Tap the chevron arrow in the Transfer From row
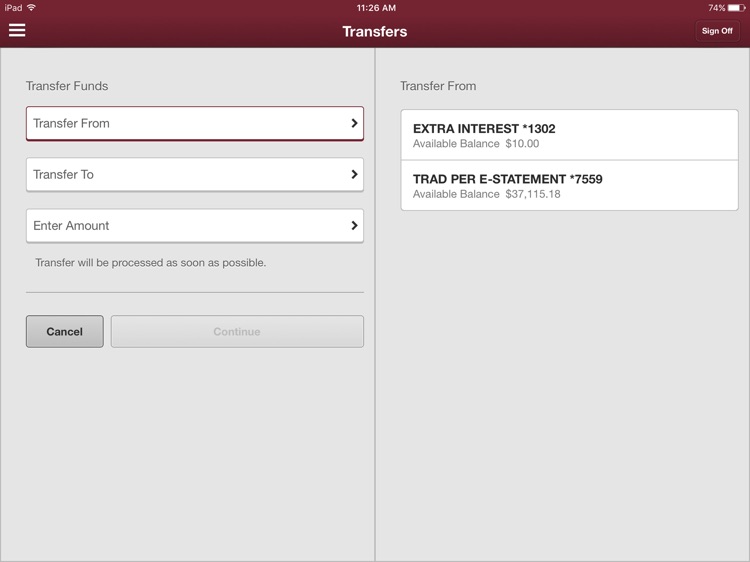The height and width of the screenshot is (562, 750). click(x=354, y=123)
